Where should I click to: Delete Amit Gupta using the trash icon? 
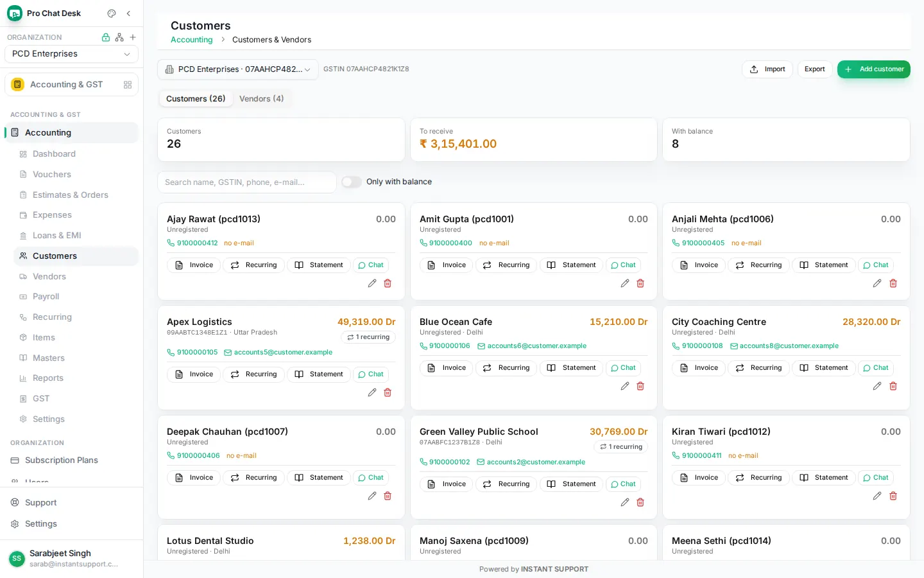[x=640, y=283]
